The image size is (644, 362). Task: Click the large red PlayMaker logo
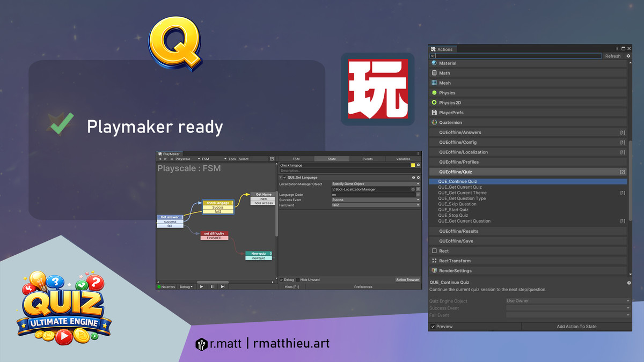click(377, 89)
